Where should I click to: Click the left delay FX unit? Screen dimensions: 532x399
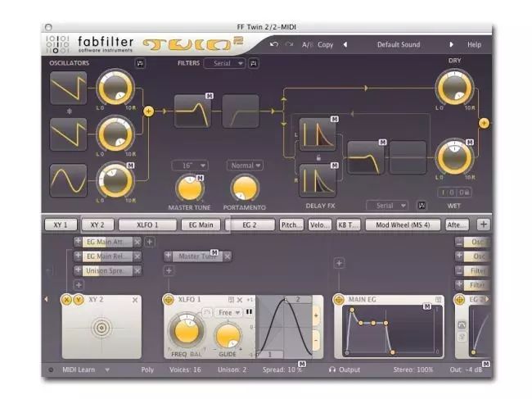click(x=318, y=134)
